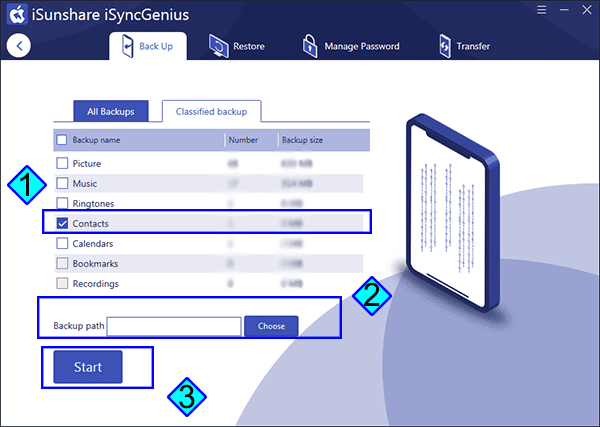Check the Music checkbox
Image resolution: width=600 pixels, height=427 pixels.
pos(62,183)
